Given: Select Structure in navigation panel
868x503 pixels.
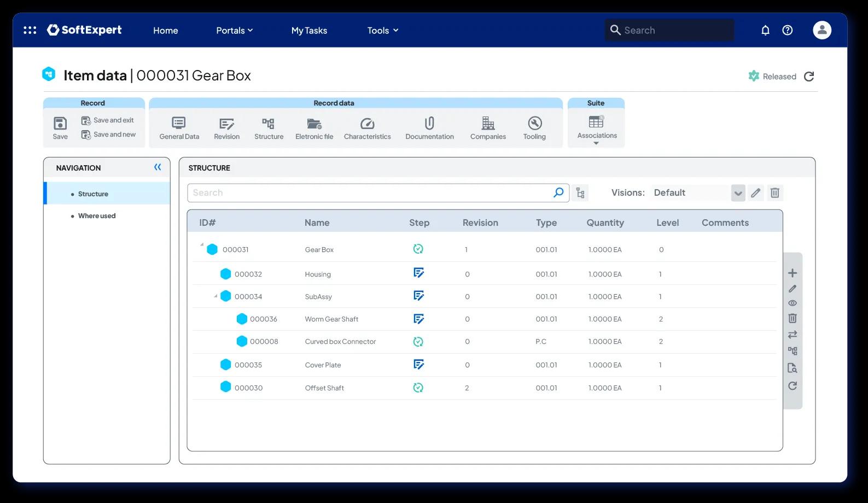Looking at the screenshot, I should [x=107, y=194].
